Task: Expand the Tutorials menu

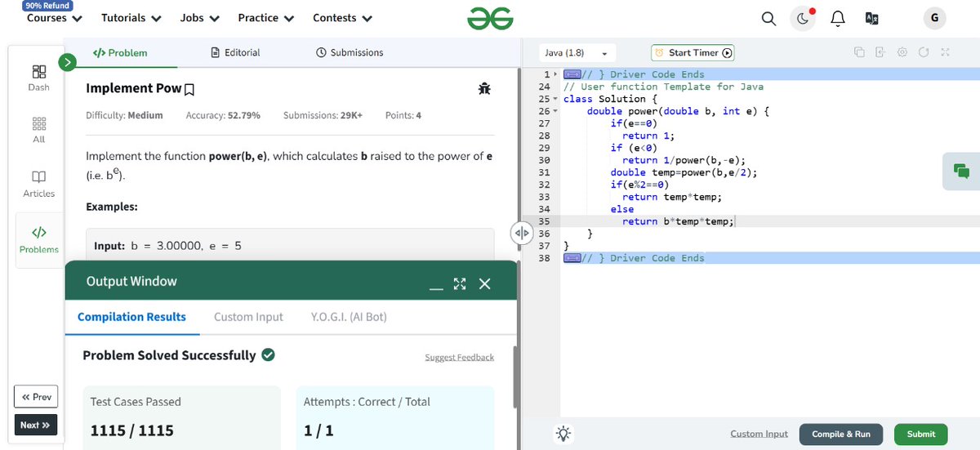Action: (x=131, y=18)
